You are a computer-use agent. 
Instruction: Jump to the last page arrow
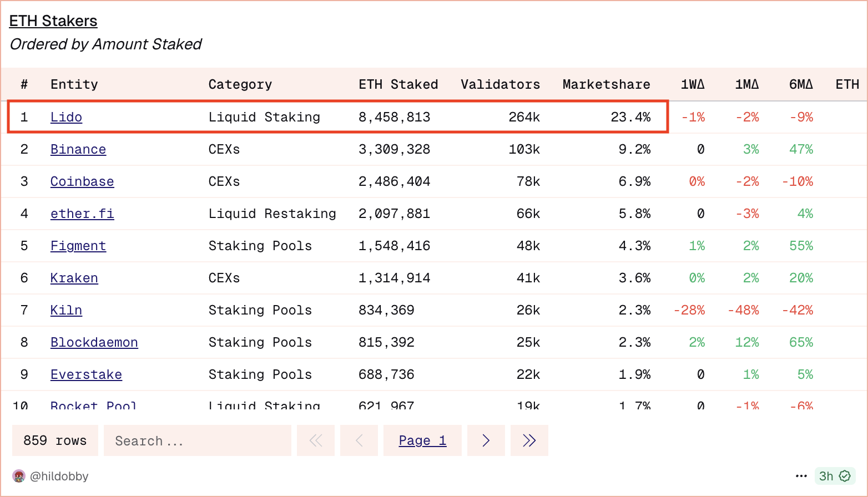click(x=529, y=440)
